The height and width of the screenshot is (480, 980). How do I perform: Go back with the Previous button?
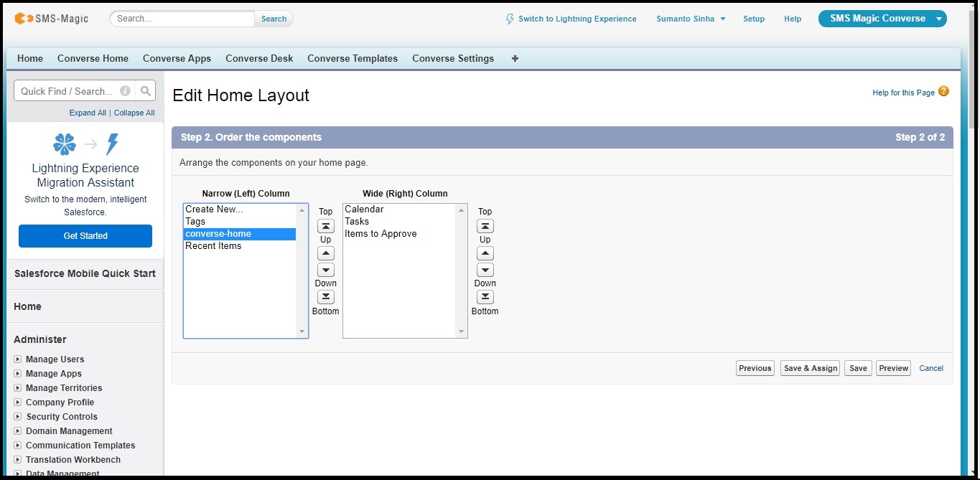point(755,368)
